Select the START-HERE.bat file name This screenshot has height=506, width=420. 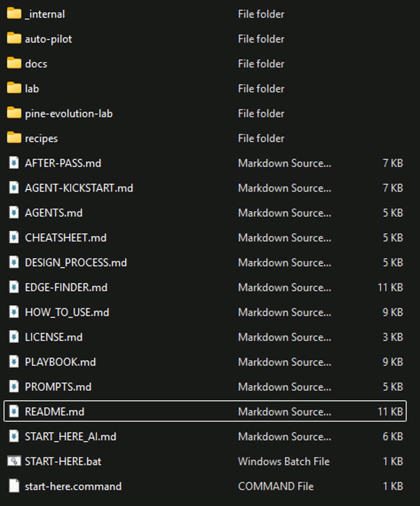(63, 461)
